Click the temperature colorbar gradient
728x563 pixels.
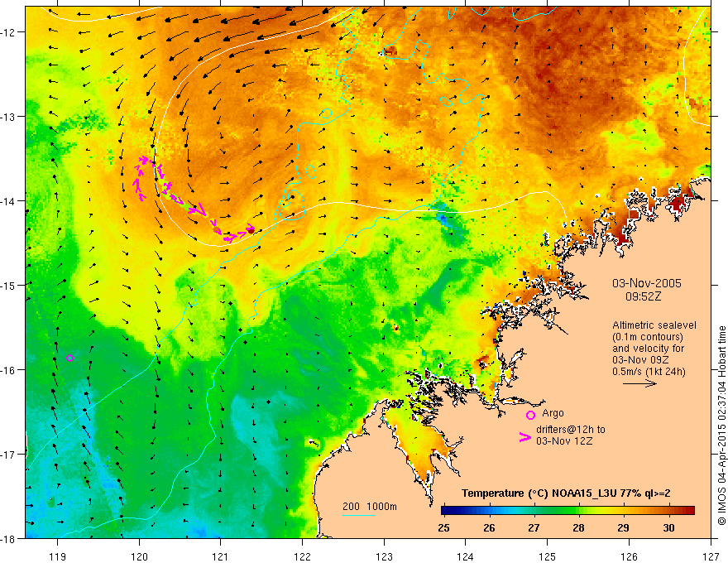coord(568,511)
